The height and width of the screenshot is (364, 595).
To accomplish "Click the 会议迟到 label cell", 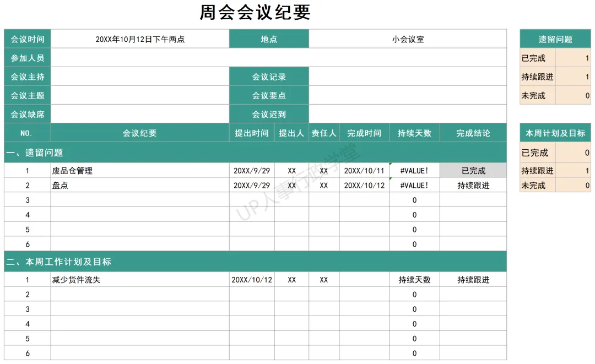I will tap(269, 114).
